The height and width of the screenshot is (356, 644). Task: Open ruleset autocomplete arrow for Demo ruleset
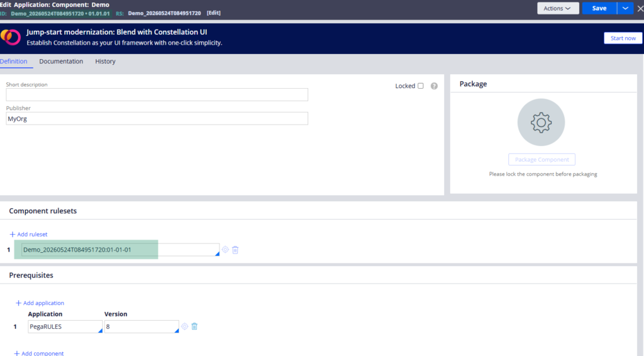(x=217, y=253)
